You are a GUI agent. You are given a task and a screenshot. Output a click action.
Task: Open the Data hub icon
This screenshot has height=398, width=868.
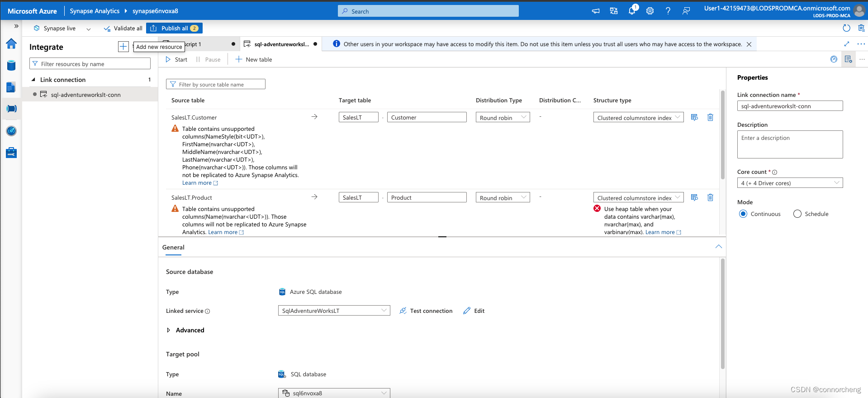[11, 65]
